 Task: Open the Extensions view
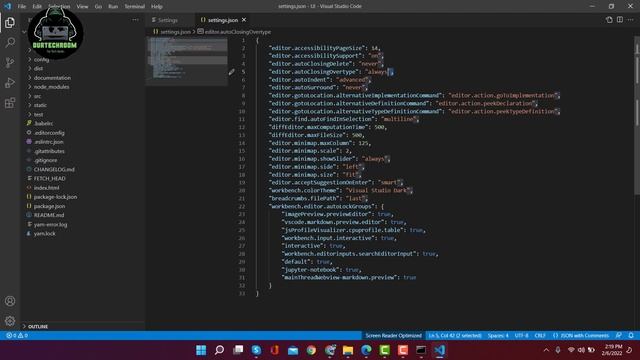[10, 102]
